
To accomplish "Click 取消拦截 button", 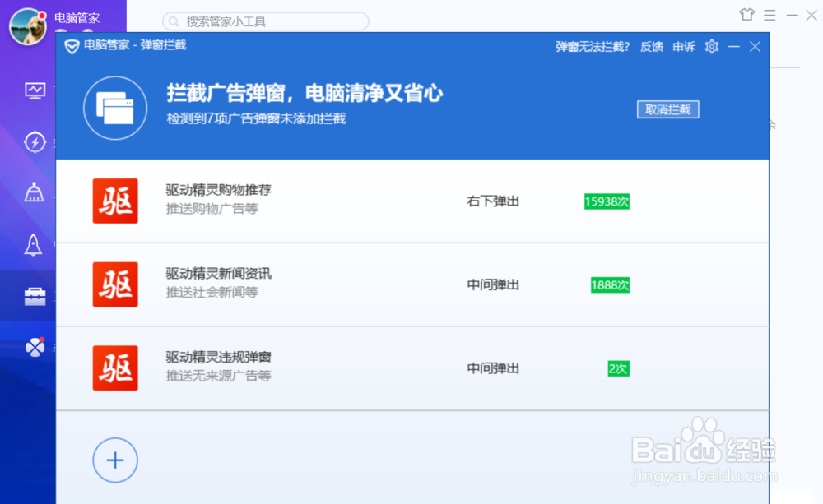I will coord(667,109).
